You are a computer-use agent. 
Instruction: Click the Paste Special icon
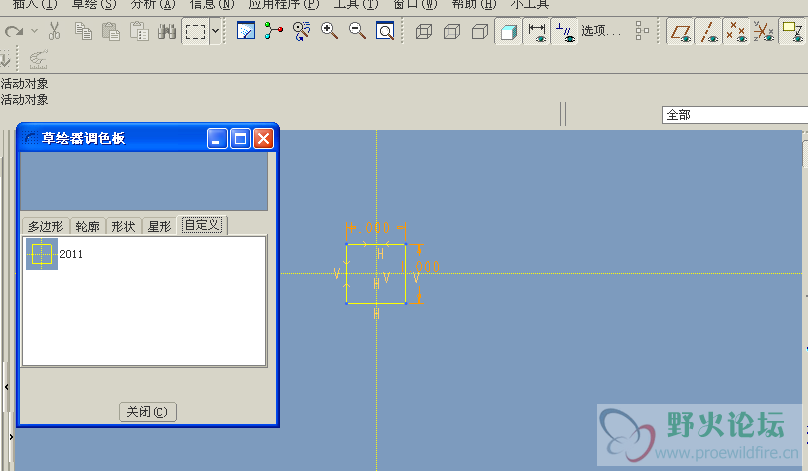[x=139, y=31]
